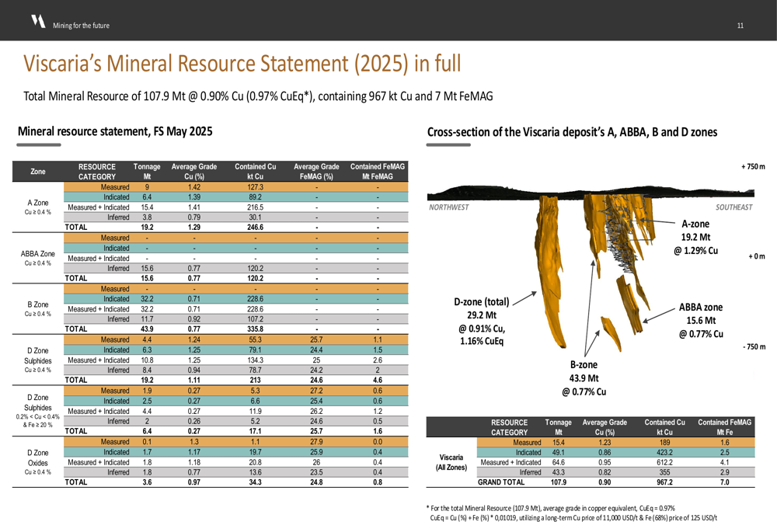This screenshot has height=532, width=777.
Task: Click the "NORTHWEST" direction label
Action: point(448,207)
